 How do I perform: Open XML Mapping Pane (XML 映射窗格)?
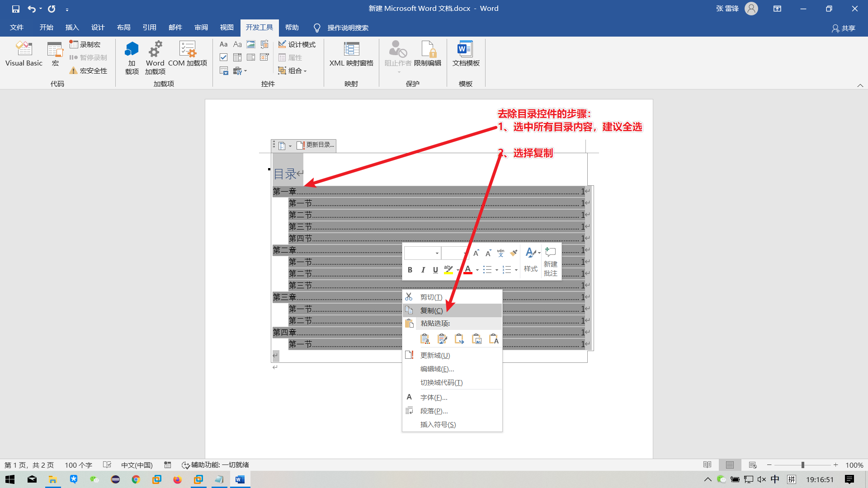[x=351, y=54]
